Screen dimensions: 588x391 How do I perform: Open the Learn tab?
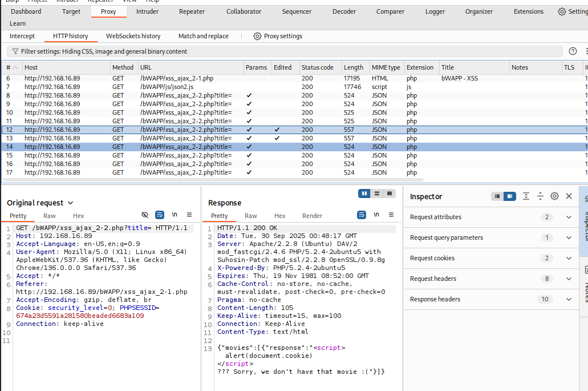(18, 23)
